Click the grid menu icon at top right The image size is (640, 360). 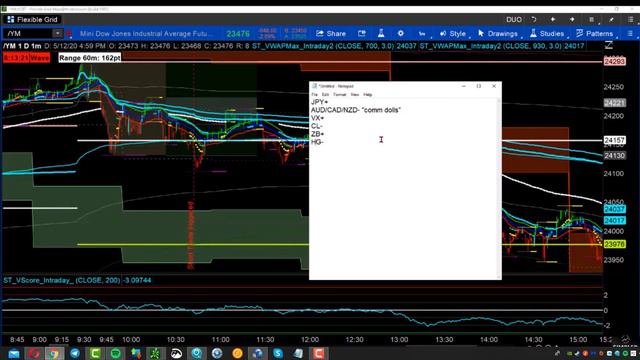click(x=631, y=20)
